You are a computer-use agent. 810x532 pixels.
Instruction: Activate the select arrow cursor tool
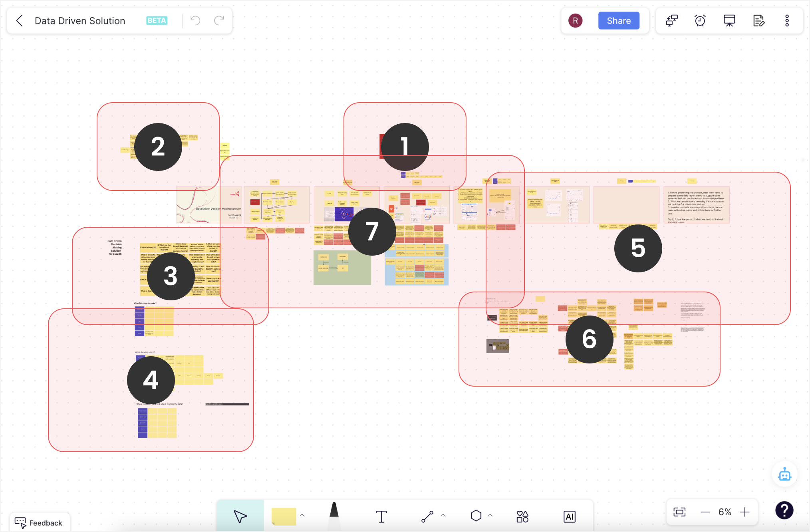point(240,516)
